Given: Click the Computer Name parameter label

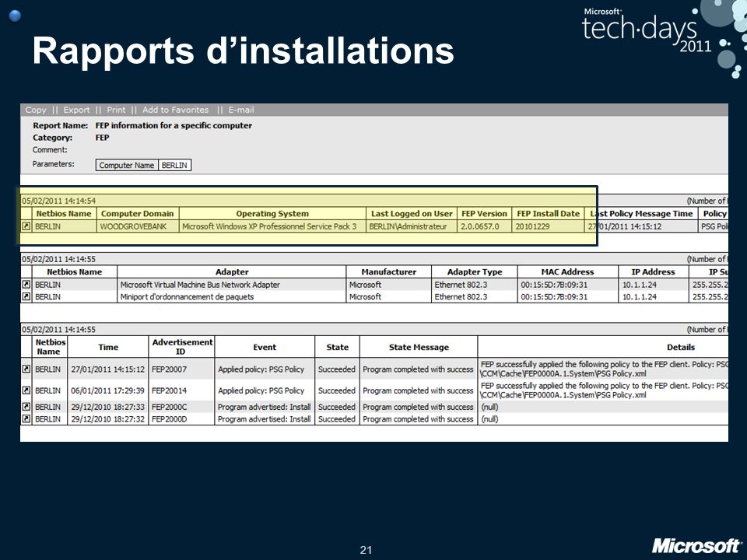Looking at the screenshot, I should (127, 165).
